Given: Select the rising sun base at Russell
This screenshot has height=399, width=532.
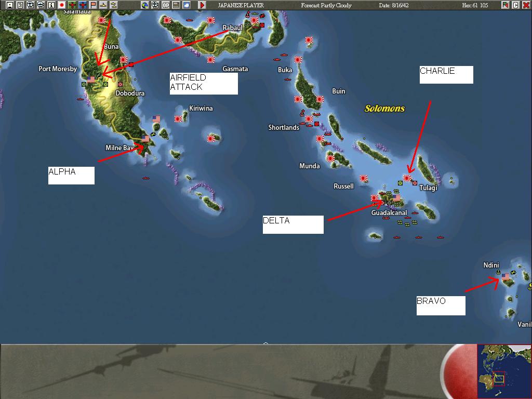Looking at the screenshot, I should point(364,178).
